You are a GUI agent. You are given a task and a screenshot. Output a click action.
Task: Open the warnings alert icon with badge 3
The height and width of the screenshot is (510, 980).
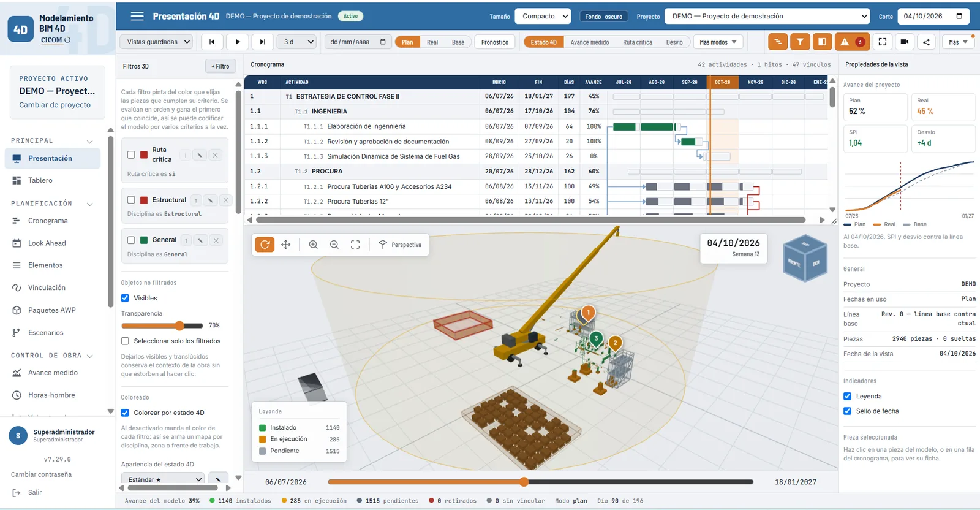[851, 42]
